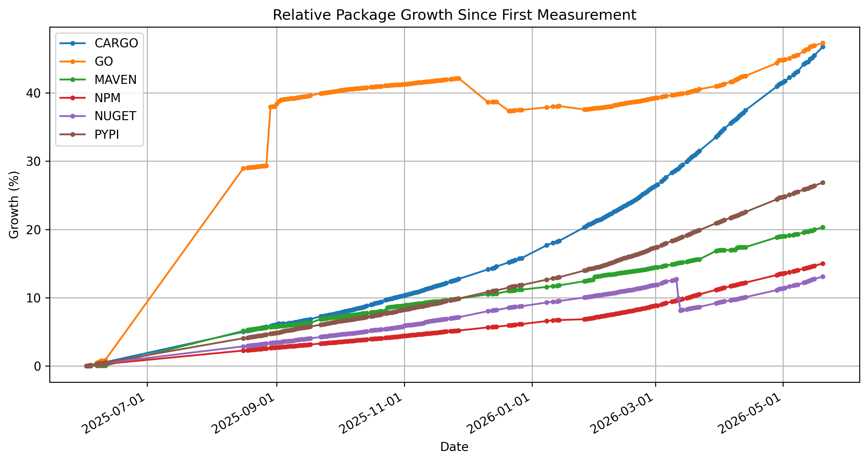
Task: Click the final brown PYPI data point
Action: [x=822, y=183]
